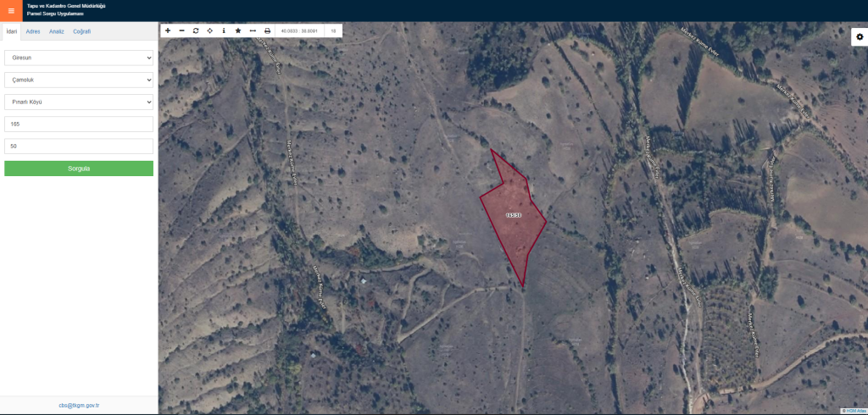This screenshot has width=868, height=415.
Task: Open map settings gear icon
Action: coord(860,37)
